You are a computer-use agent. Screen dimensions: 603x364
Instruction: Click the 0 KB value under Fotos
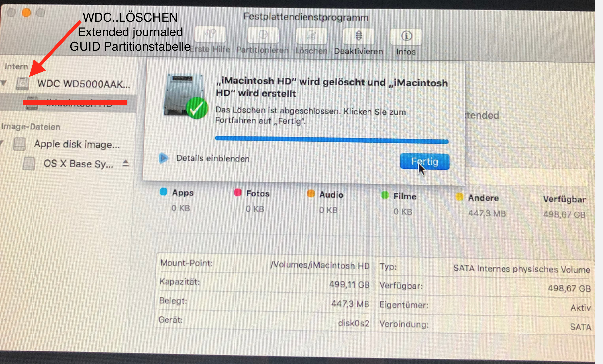tap(255, 209)
